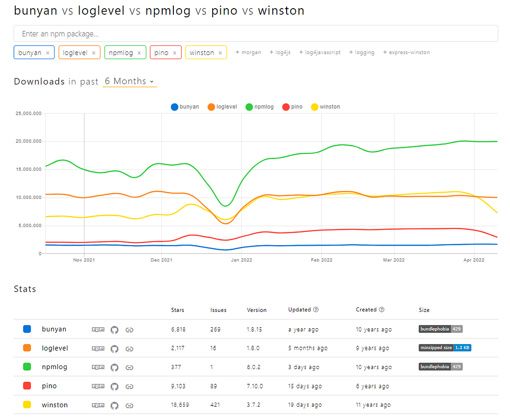Click the bundlephobia badge for bunyan
Screen dimensions: 510x420
[440, 329]
